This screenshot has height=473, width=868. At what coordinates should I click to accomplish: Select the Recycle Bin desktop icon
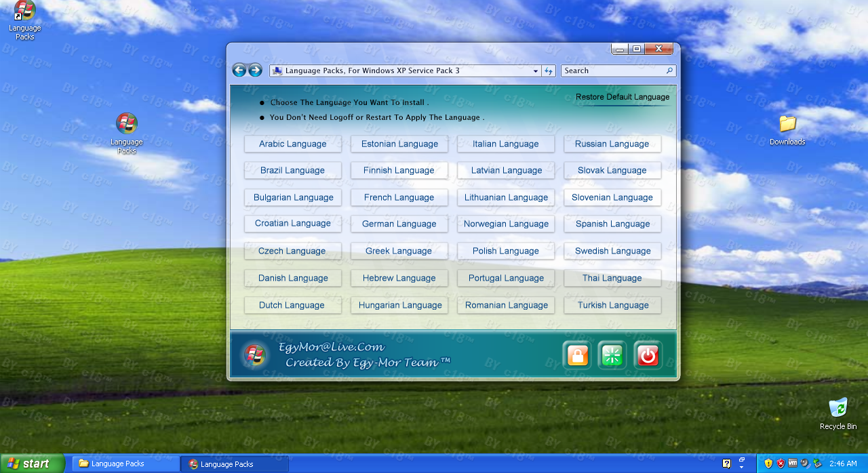[838, 413]
